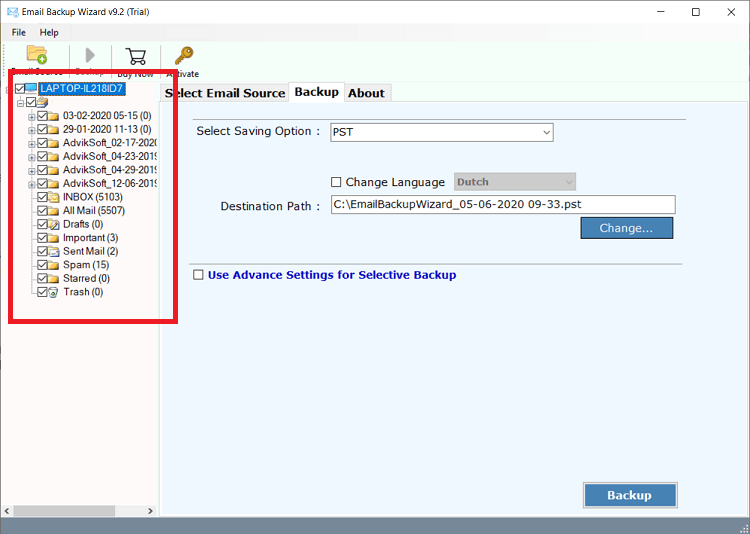The height and width of the screenshot is (534, 750).
Task: Select the All Mail (5507) tree item
Action: (93, 211)
